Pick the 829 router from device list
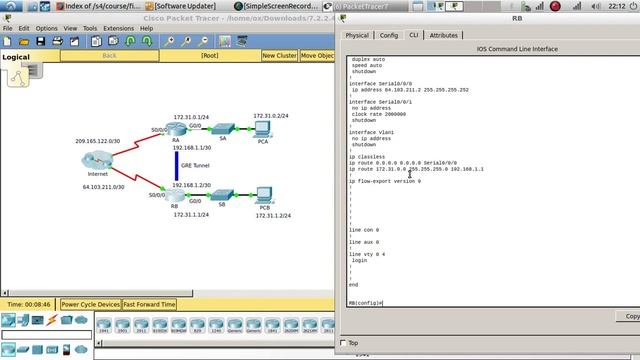Image resolution: width=640 pixels, height=360 pixels. [198, 325]
